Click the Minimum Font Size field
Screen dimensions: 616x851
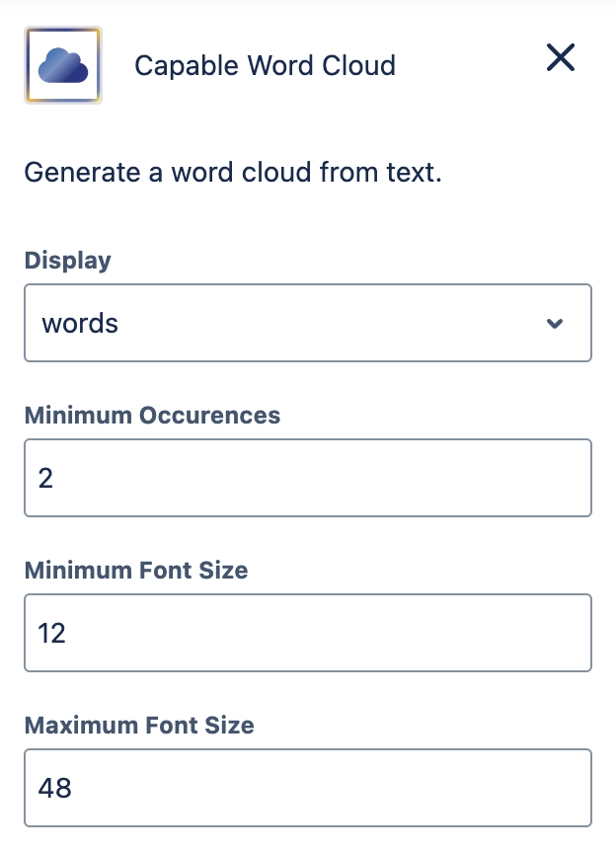[x=307, y=633]
